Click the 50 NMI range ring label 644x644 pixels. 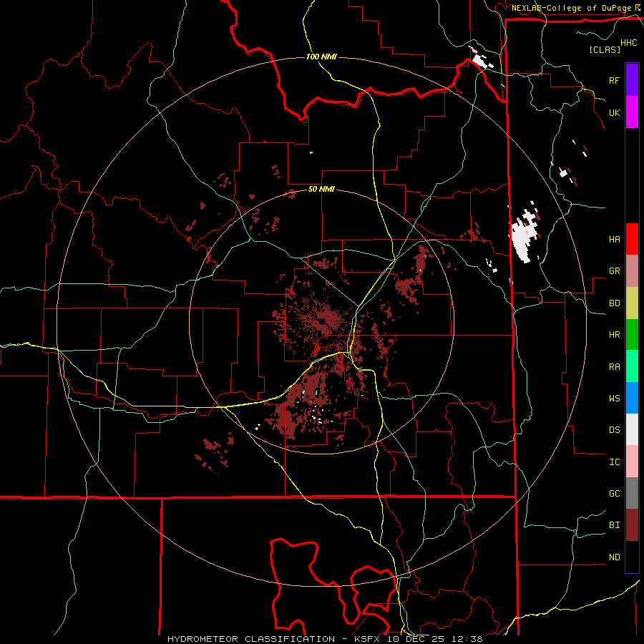[321, 190]
